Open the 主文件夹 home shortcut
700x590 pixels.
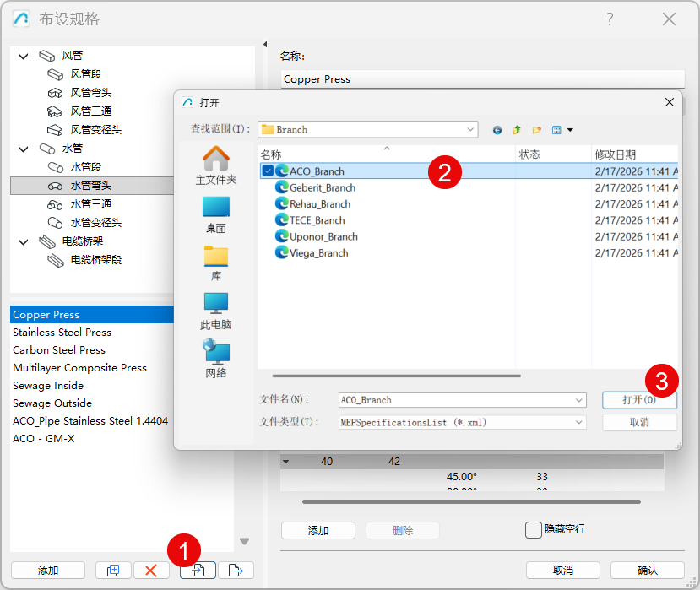tap(216, 165)
